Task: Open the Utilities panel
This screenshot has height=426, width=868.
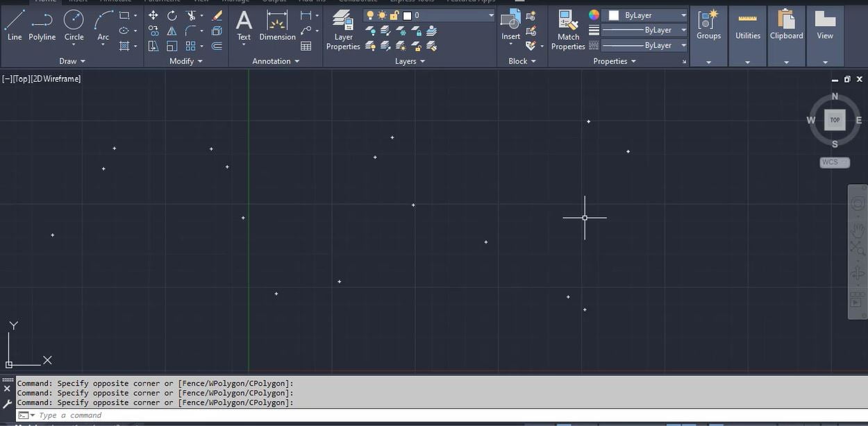Action: [x=748, y=36]
